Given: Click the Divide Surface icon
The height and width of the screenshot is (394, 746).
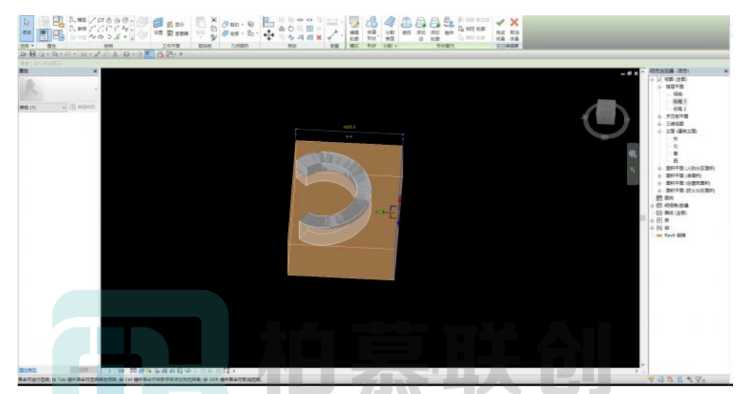Looking at the screenshot, I should [x=390, y=22].
